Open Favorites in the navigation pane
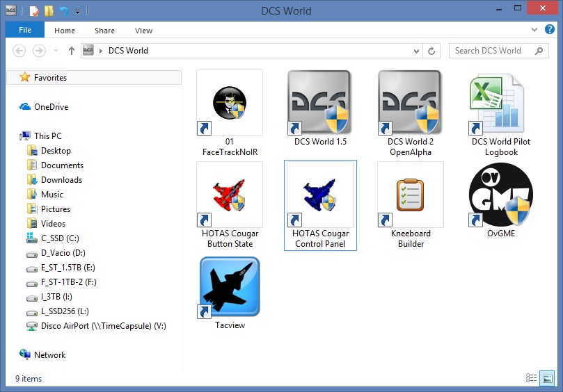The width and height of the screenshot is (563, 392). pyautogui.click(x=94, y=77)
